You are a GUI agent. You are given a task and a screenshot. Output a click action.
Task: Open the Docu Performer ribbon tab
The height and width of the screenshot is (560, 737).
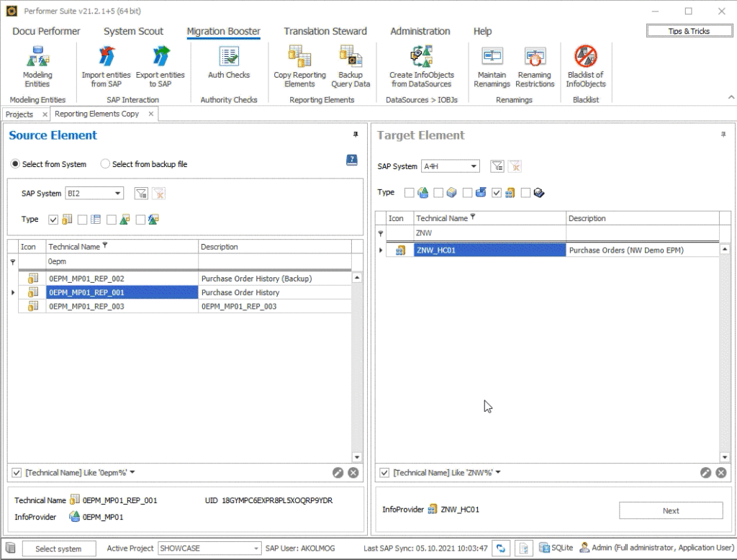coord(46,31)
